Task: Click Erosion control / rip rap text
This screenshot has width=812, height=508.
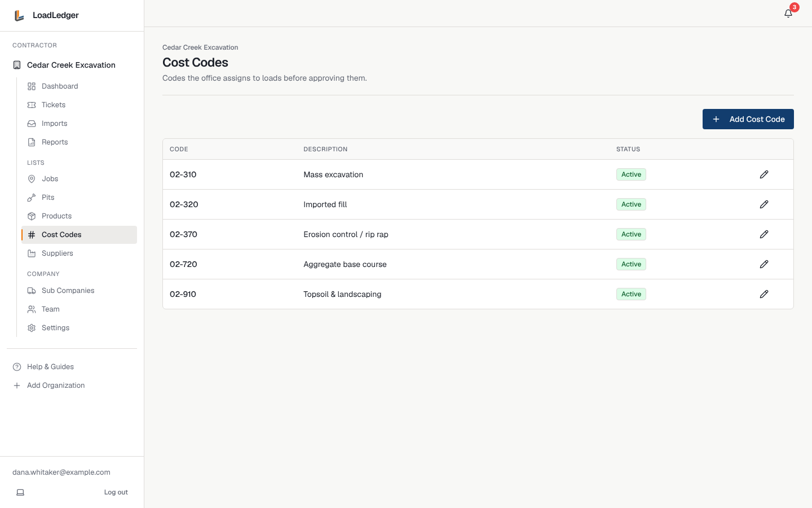Action: [346, 234]
